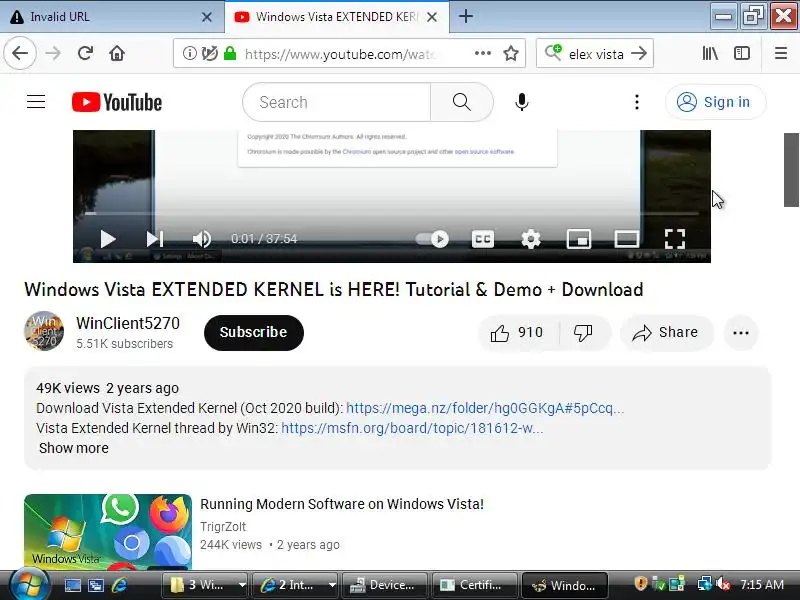The width and height of the screenshot is (800, 600).
Task: Toggle closed captions CC
Action: pos(483,239)
